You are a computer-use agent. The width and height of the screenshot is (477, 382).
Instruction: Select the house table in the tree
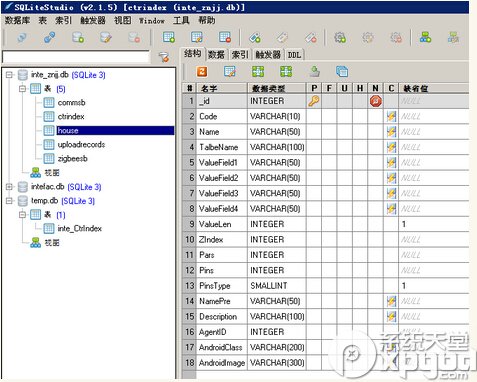68,130
